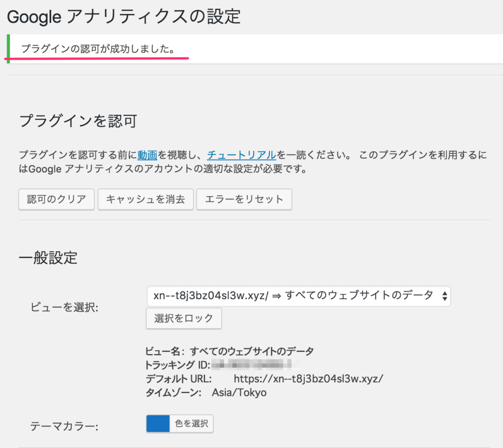Click the up-down arrows on the view selector

(x=444, y=295)
